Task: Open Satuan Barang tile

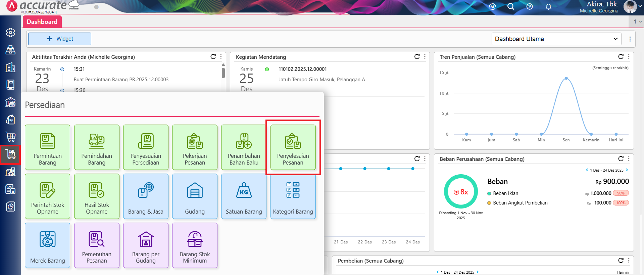Action: pyautogui.click(x=244, y=196)
